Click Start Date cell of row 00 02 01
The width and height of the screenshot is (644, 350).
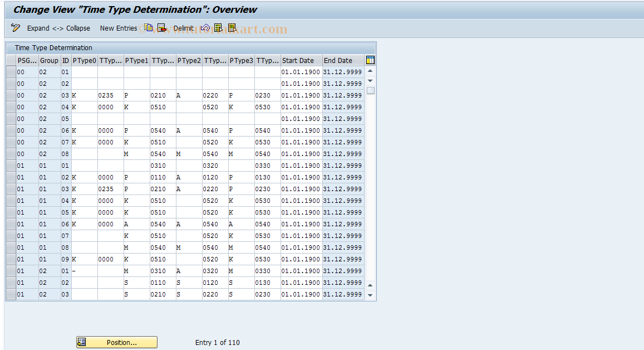(302, 72)
